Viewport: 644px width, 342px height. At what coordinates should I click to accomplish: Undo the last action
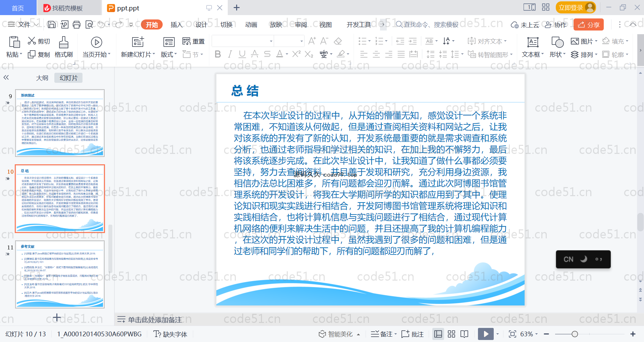tap(101, 24)
